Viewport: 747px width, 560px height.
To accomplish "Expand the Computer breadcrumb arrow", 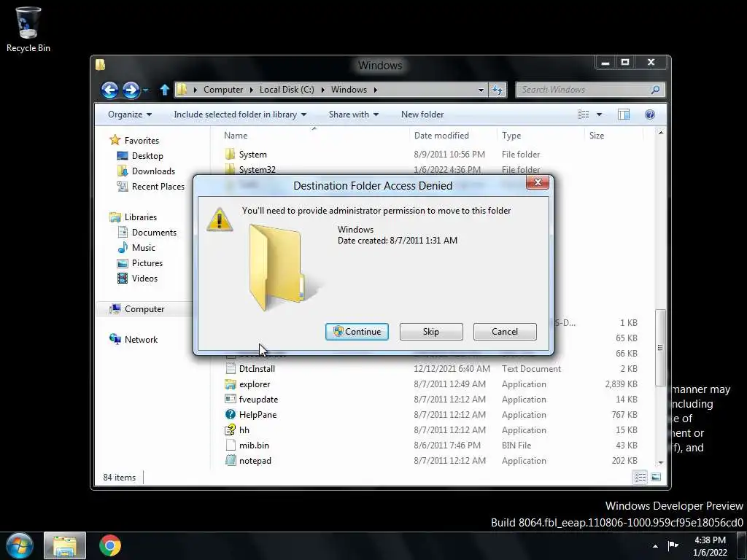I will [251, 90].
